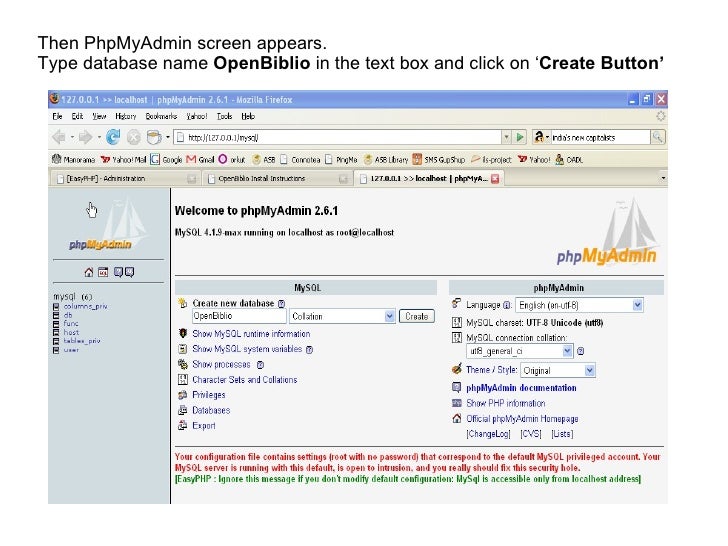The image size is (728, 546).
Task: Open Official phpMyAdmin Homepage link
Action: tap(522, 419)
